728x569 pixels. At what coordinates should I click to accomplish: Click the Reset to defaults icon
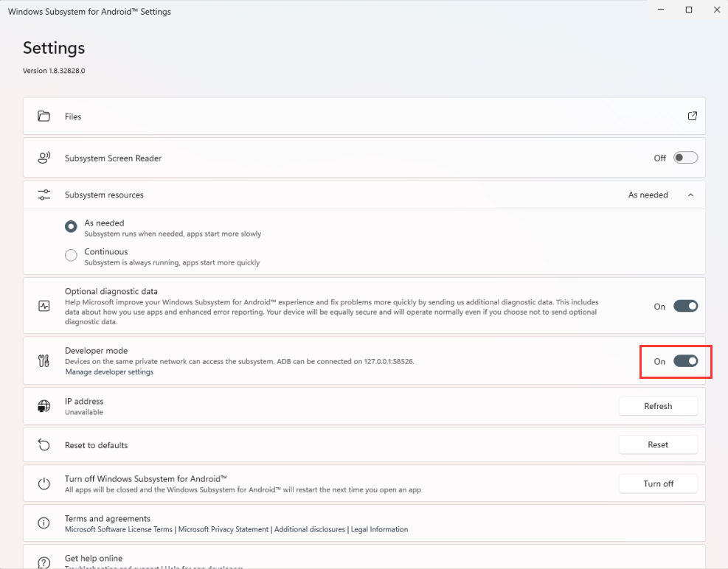point(44,444)
